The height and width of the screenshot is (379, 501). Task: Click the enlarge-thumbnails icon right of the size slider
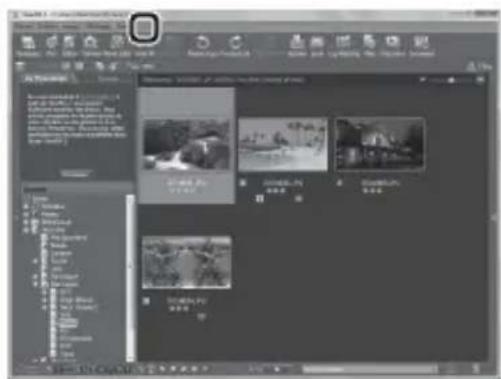click(x=480, y=80)
